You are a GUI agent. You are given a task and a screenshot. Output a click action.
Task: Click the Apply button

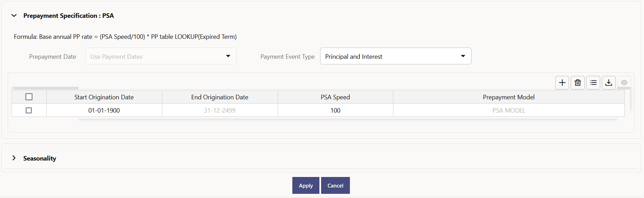[306, 185]
